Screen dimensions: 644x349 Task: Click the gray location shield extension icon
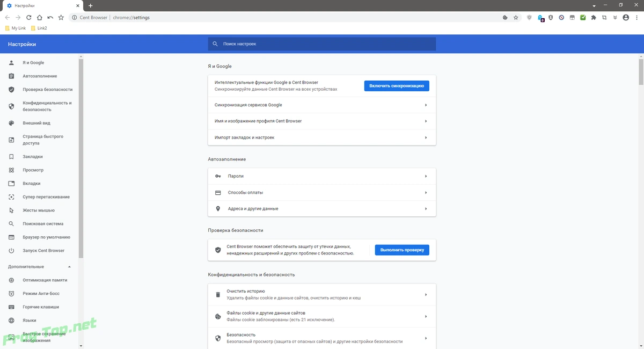point(529,17)
